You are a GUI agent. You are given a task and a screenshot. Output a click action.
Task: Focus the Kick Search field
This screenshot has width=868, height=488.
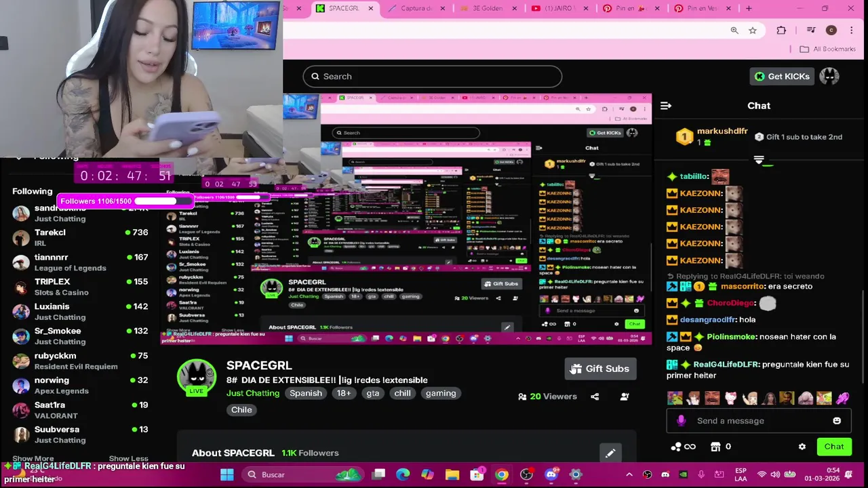coord(432,77)
